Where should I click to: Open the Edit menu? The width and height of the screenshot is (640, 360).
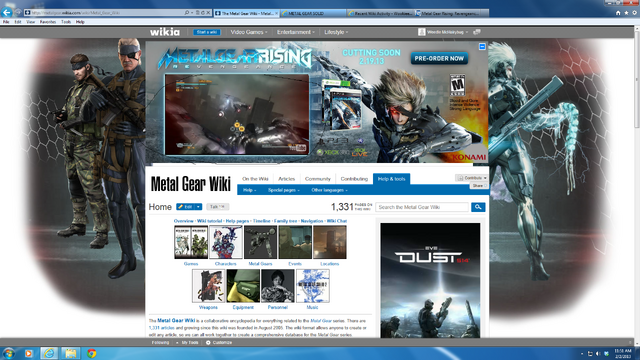coord(18,22)
